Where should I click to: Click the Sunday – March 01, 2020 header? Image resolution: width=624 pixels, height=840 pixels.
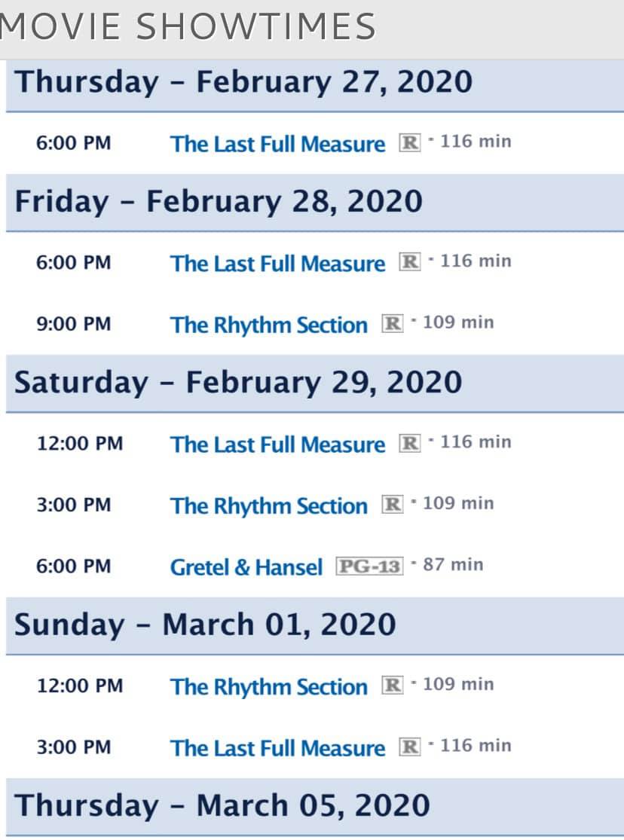205,625
